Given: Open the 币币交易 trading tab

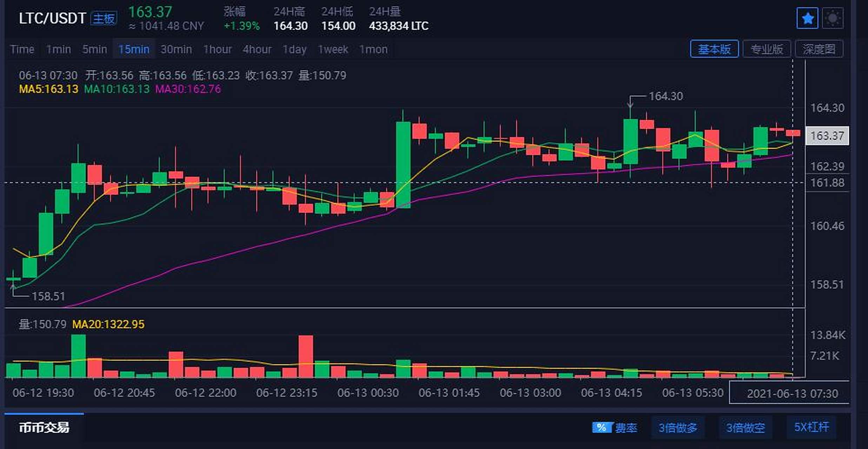Looking at the screenshot, I should tap(45, 428).
